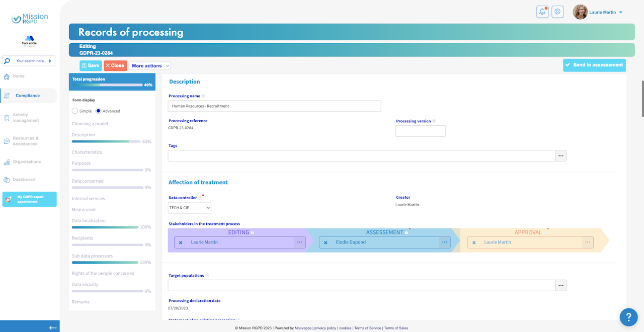Open Organizations in the sidebar
The image size is (644, 332).
(x=27, y=162)
